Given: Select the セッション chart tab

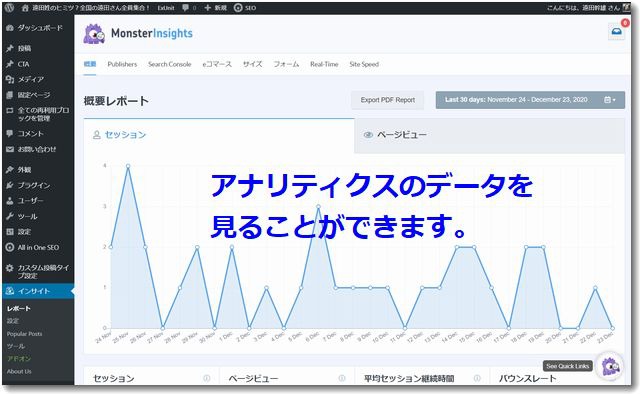Looking at the screenshot, I should click(x=219, y=135).
